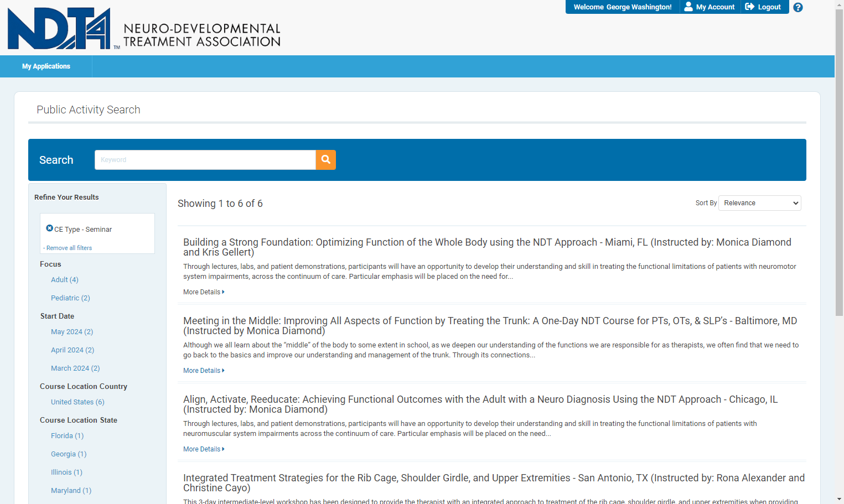Filter by Pediatric focus
Screen dimensions: 844x504
[x=70, y=298]
